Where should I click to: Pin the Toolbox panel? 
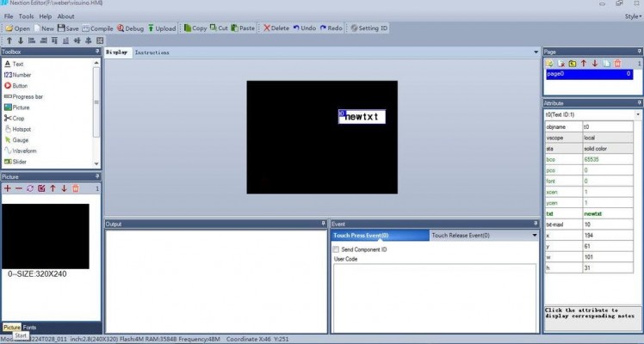[97, 52]
